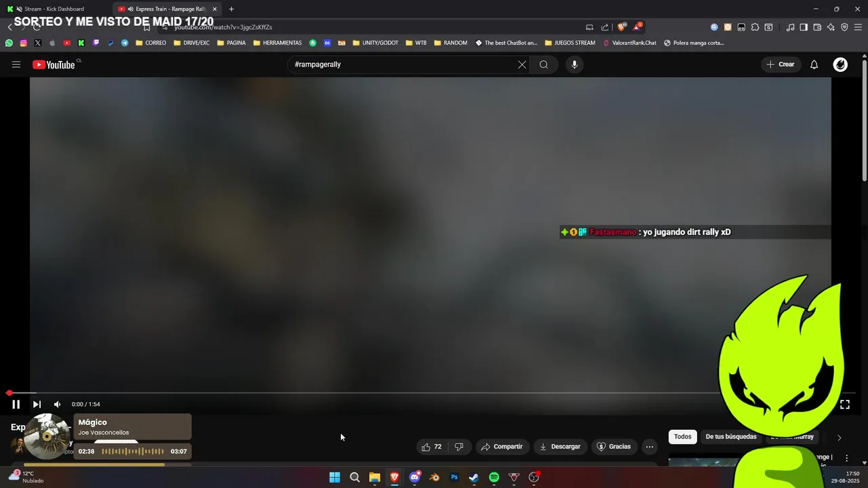Enter fullscreen video mode

coord(845,404)
